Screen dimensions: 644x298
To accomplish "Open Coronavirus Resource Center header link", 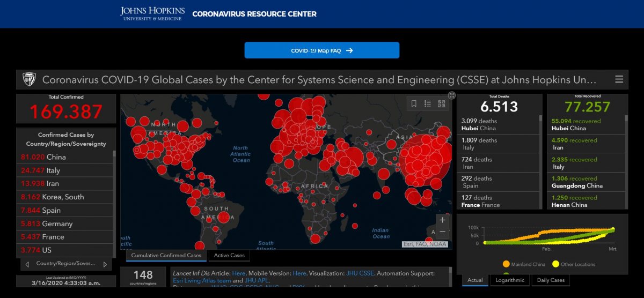I will coord(254,14).
